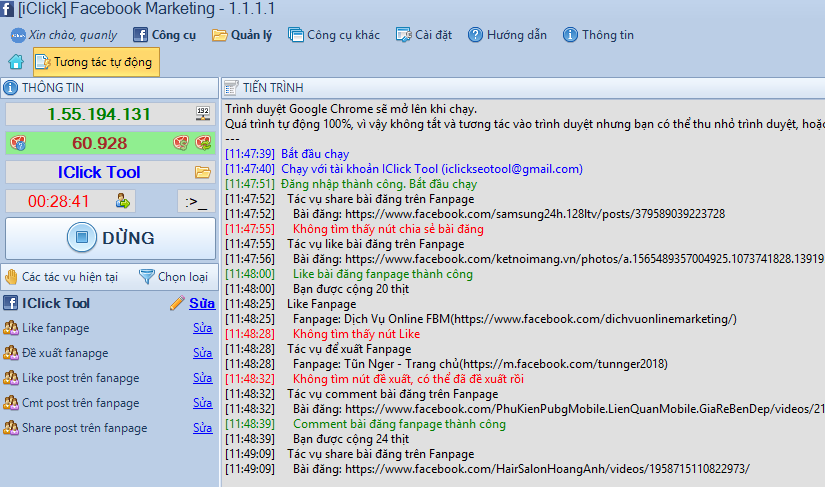Click bold Sửa link for IClick Tool
Viewport: 825px width, 487px height.
point(202,303)
